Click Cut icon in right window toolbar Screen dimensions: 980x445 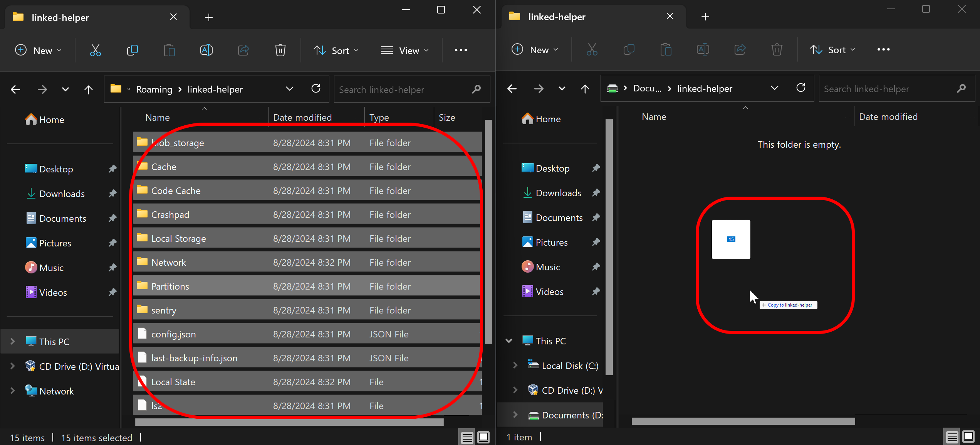pyautogui.click(x=592, y=49)
